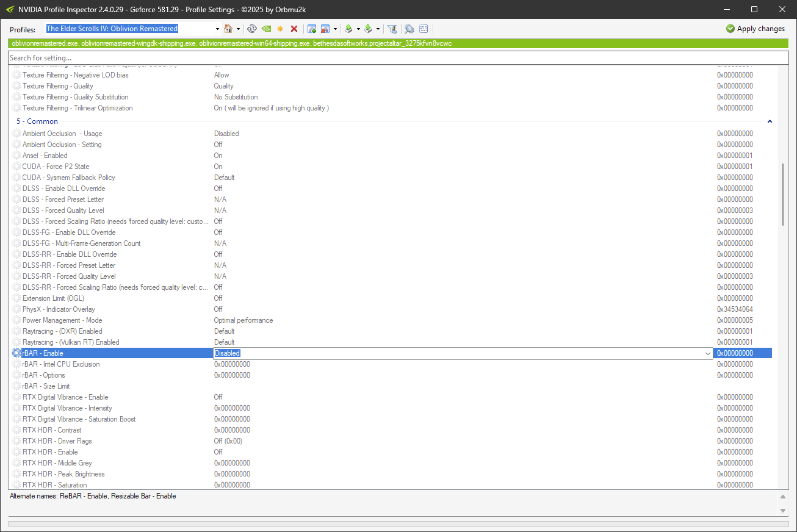Select the rBAR - Options row

[392, 375]
